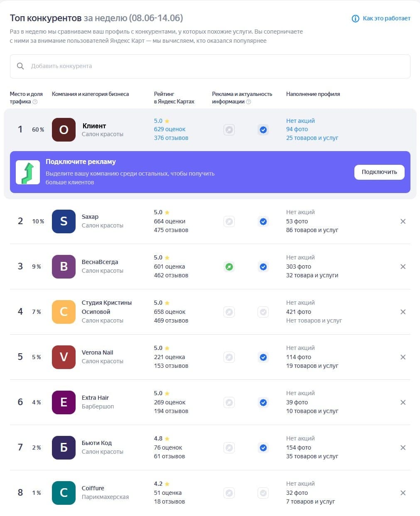Click the teal Coiffure avatar

(x=64, y=493)
